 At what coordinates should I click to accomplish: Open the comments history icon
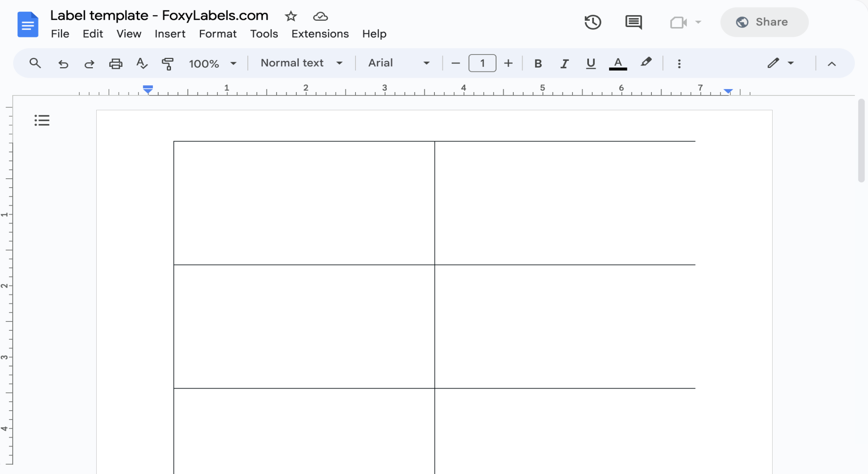coord(633,22)
